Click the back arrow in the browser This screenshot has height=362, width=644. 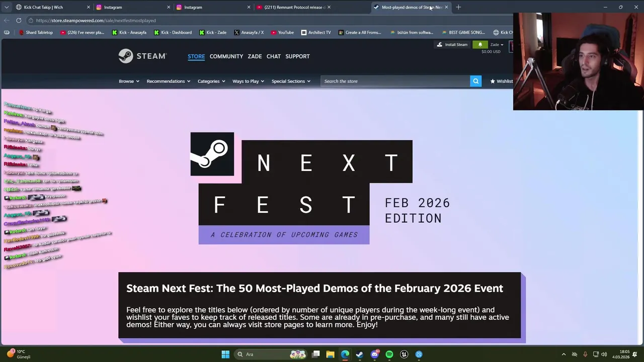coord(7,21)
